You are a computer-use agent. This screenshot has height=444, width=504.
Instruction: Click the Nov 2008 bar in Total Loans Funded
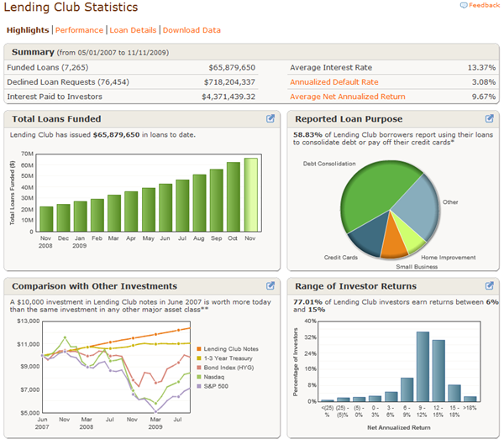pyautogui.click(x=46, y=219)
